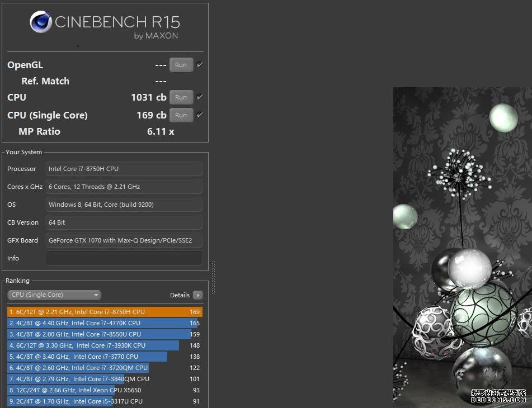This screenshot has height=408, width=532.
Task: Click the Details label in Ranking
Action: click(x=180, y=295)
